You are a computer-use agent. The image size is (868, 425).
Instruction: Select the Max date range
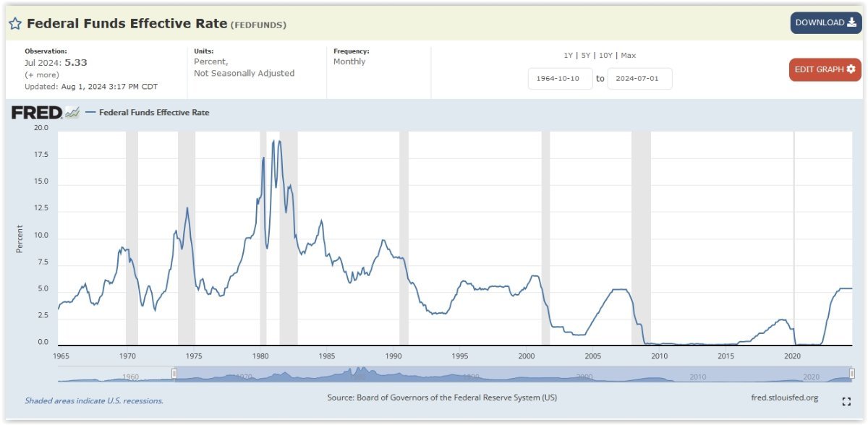click(629, 56)
